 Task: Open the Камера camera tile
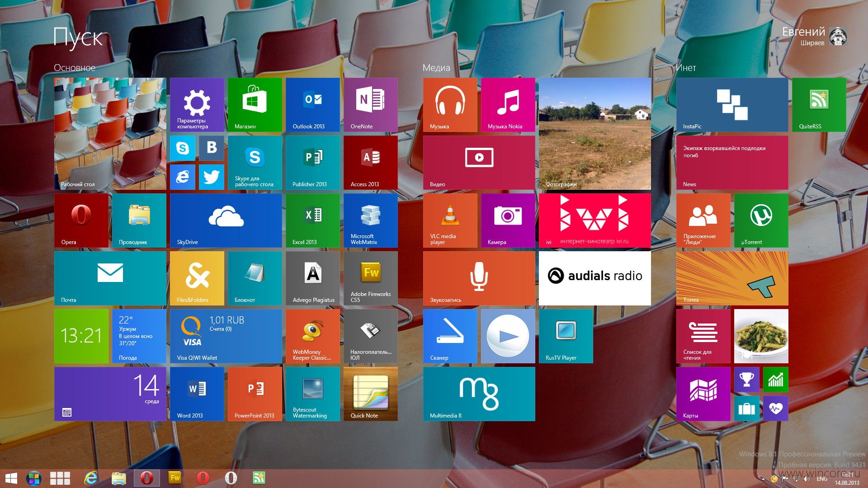[x=508, y=221]
